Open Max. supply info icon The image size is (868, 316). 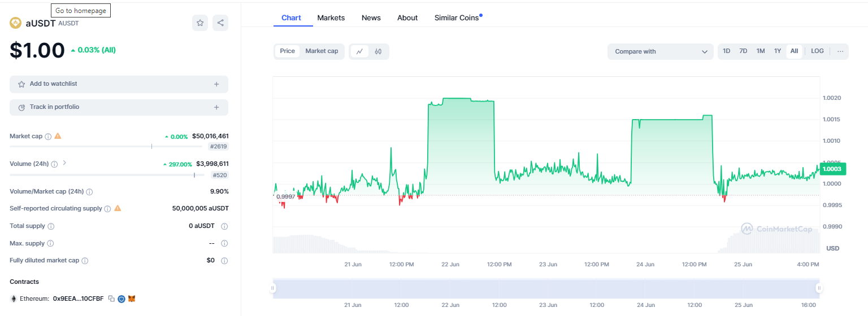click(50, 244)
